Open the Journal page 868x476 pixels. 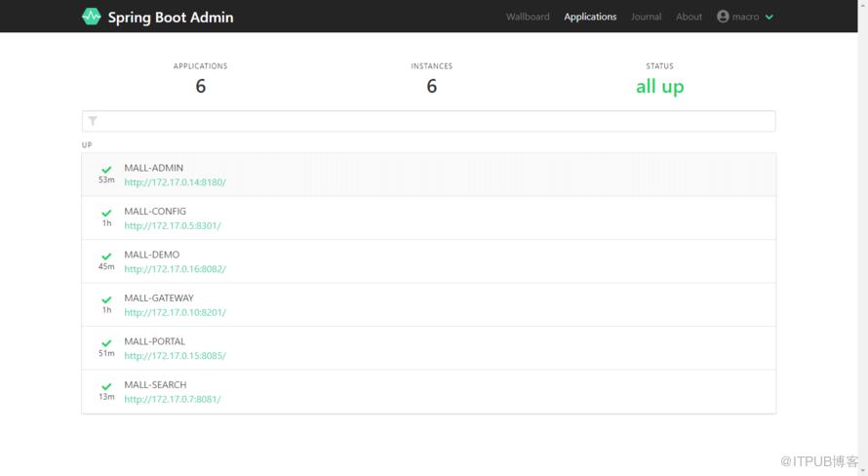(646, 17)
